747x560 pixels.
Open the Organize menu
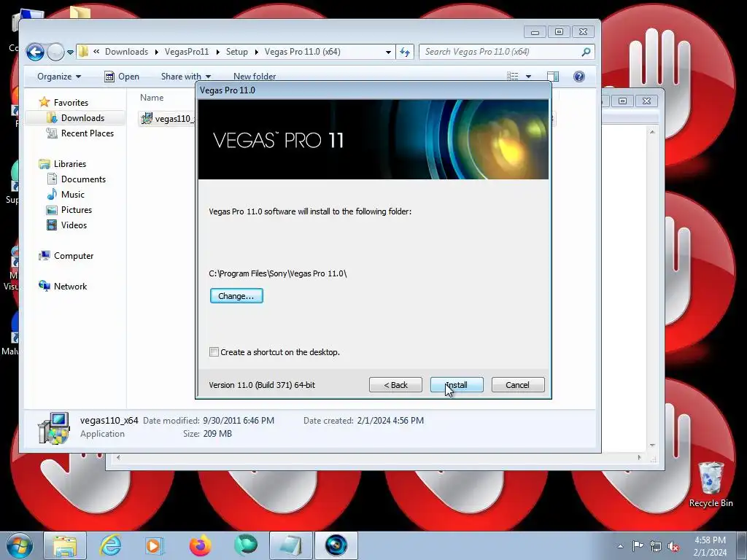pos(59,77)
